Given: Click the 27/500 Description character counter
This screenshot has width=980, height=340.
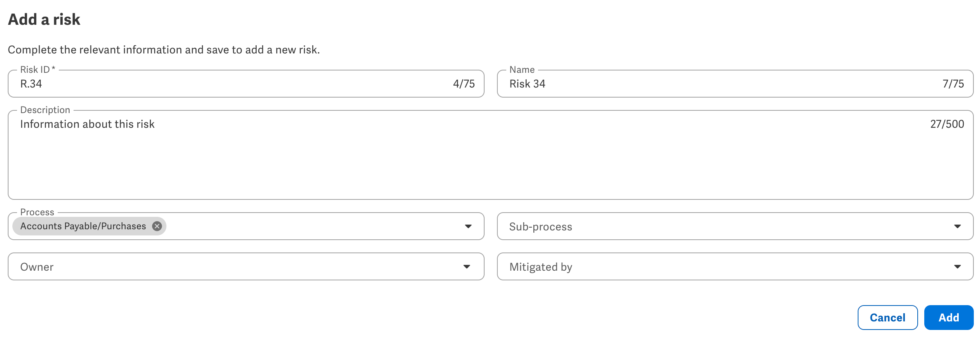Looking at the screenshot, I should point(947,124).
